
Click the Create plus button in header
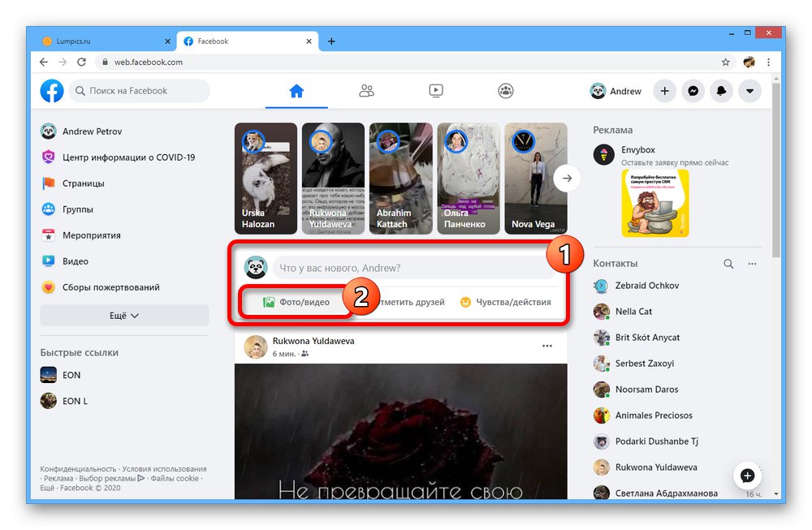click(664, 91)
